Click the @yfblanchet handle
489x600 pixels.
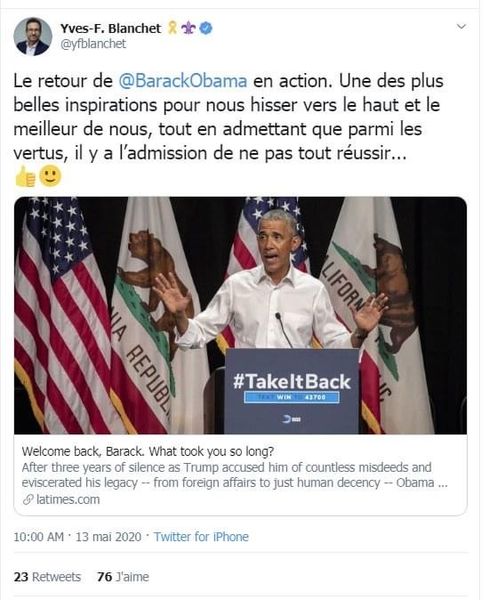pos(93,44)
